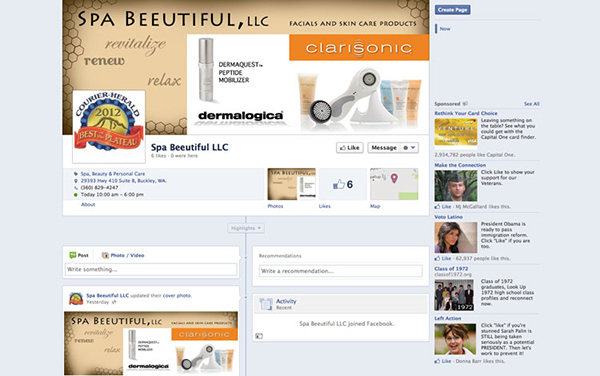Click the Map link under the thumbnail

click(x=375, y=206)
